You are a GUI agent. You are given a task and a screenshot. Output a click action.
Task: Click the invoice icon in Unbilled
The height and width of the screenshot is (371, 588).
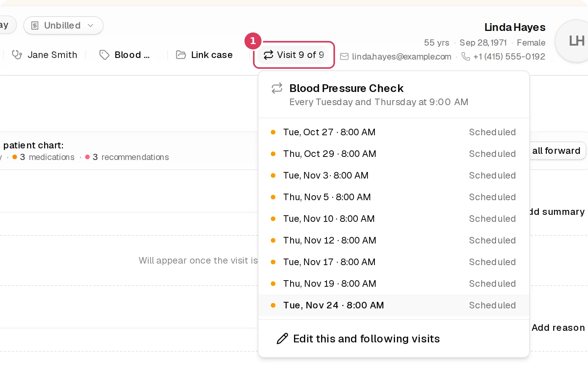click(x=35, y=26)
